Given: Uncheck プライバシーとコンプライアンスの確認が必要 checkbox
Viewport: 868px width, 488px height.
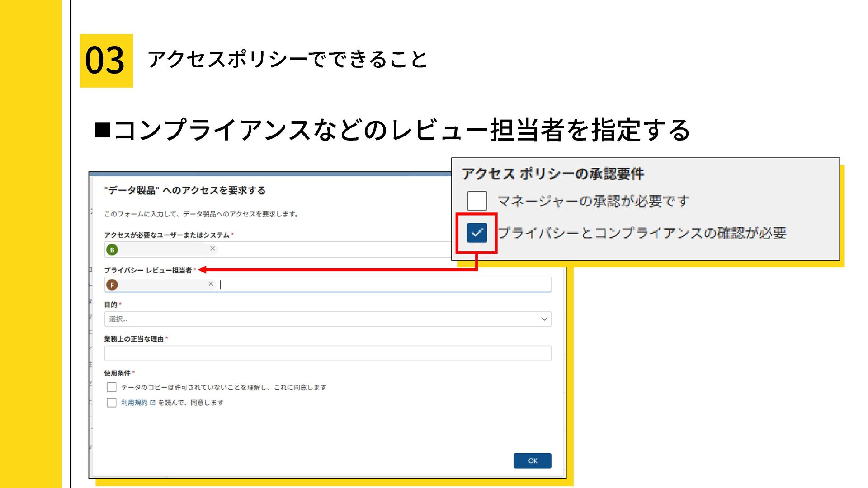Looking at the screenshot, I should coord(477,233).
